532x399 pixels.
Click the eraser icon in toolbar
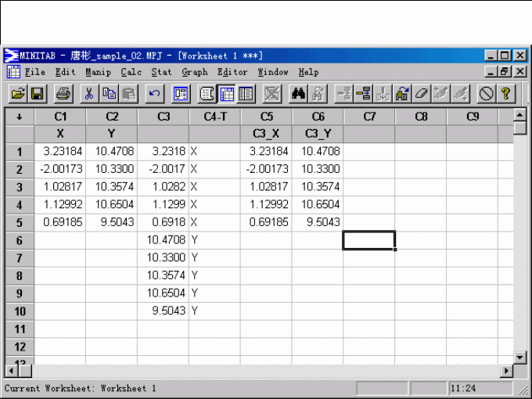(x=422, y=94)
